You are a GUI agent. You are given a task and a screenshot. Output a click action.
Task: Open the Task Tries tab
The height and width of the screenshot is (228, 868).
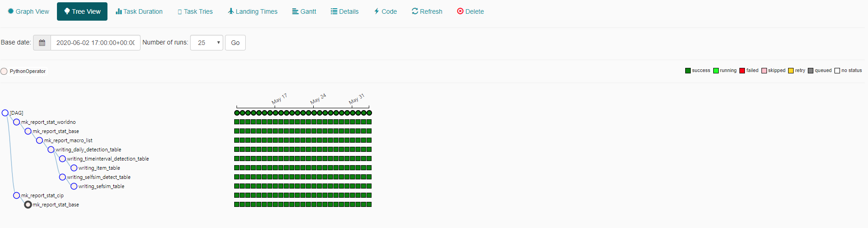195,11
